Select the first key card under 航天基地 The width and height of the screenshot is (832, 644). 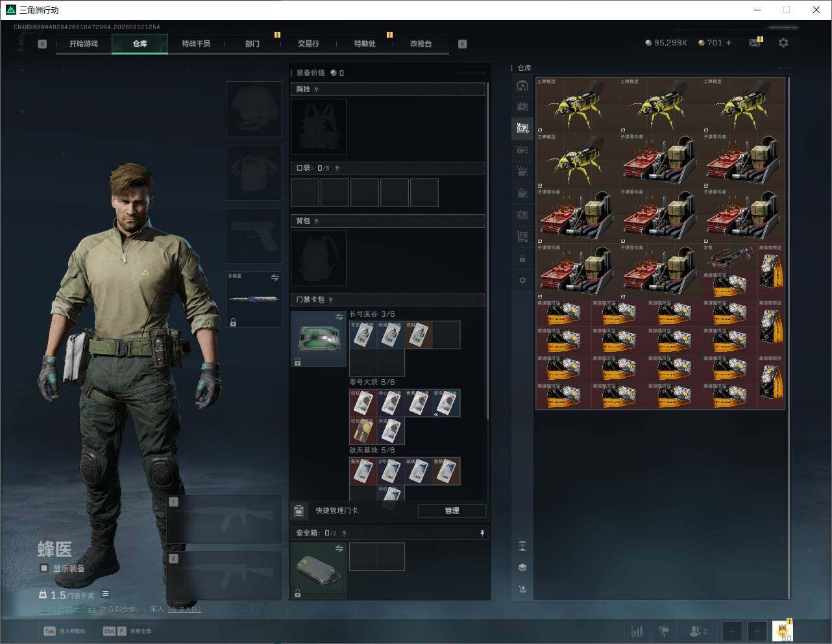pyautogui.click(x=363, y=471)
